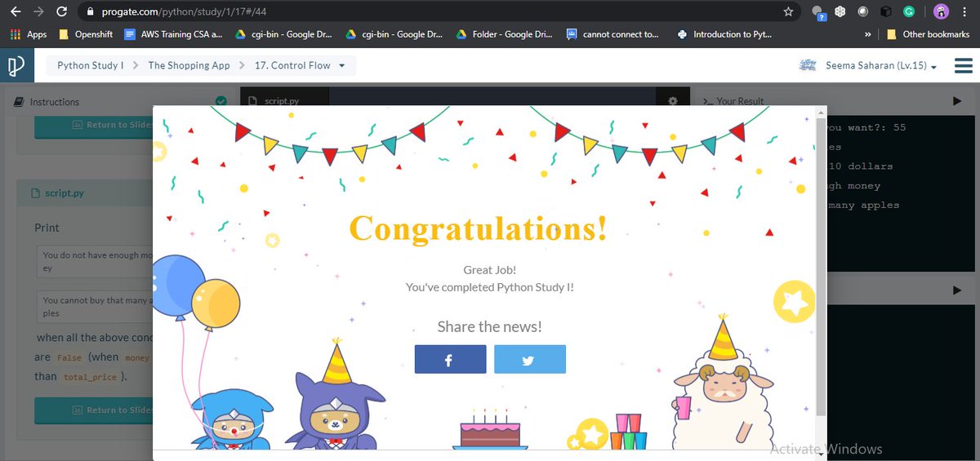Open the second cgi-bin Google Drive bookmark
980x461 pixels.
[394, 34]
